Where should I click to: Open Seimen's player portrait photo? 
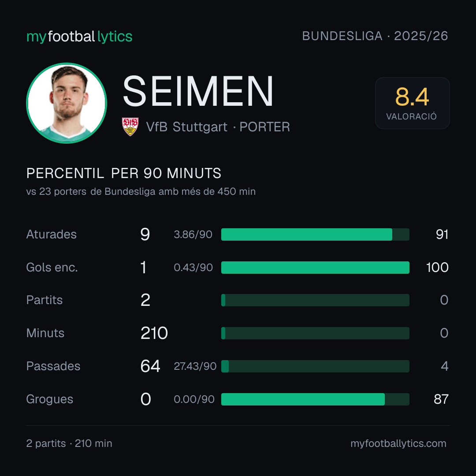click(x=67, y=103)
